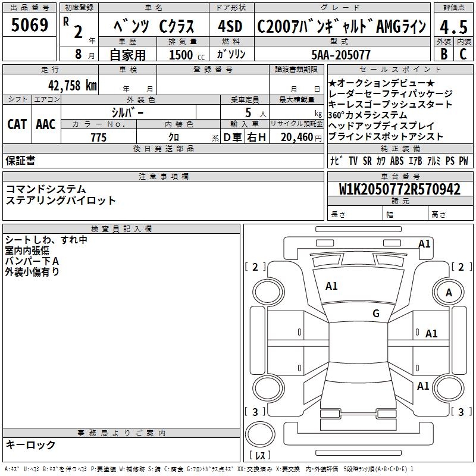Image resolution: width=476 pixels, height=476 pixels.
Task: Click the A mark on front right wheel
Action: pyautogui.click(x=449, y=292)
